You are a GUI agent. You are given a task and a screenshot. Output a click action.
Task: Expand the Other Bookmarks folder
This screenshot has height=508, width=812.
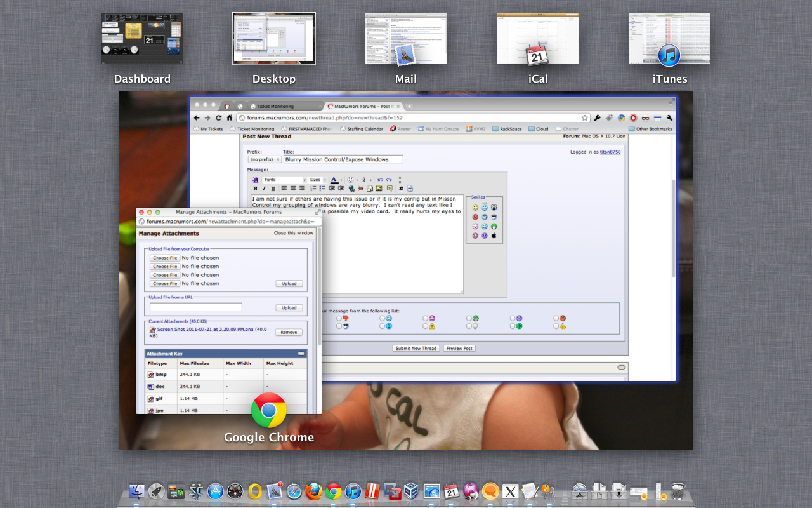[650, 129]
